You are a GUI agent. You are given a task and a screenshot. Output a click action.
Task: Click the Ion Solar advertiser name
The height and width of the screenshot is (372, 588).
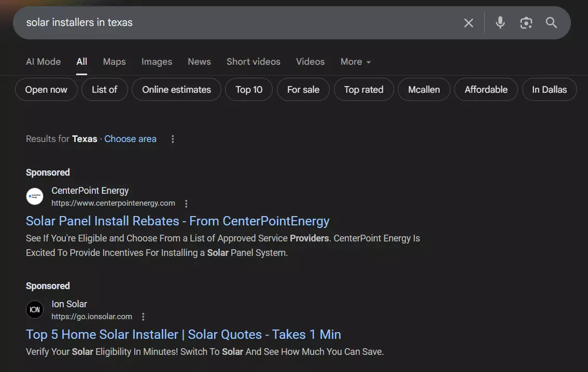click(69, 304)
